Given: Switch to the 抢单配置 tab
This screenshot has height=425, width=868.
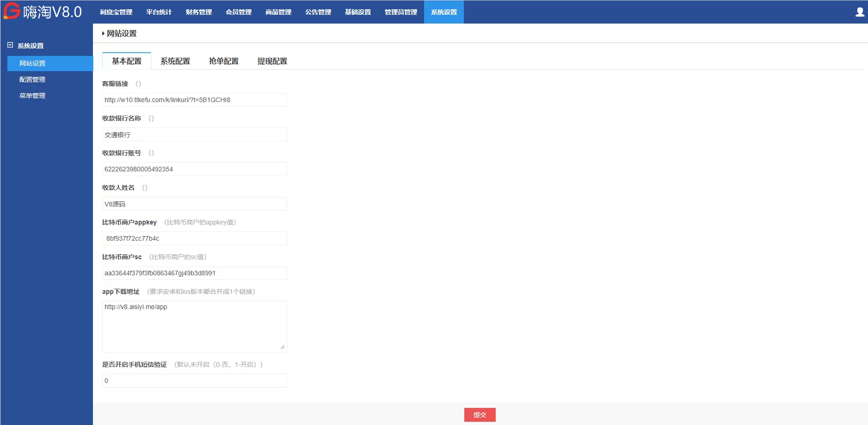Looking at the screenshot, I should pos(224,61).
